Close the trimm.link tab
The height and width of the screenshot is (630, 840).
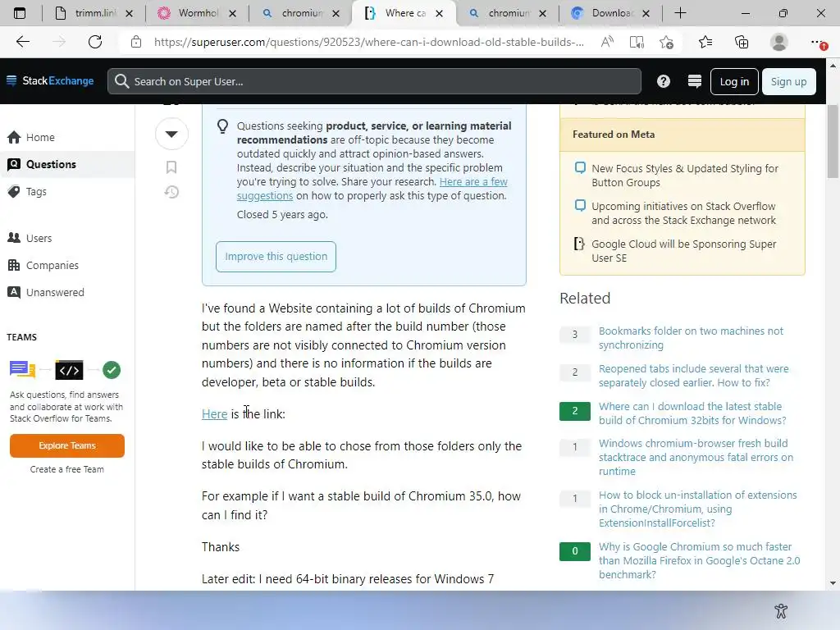pos(129,14)
